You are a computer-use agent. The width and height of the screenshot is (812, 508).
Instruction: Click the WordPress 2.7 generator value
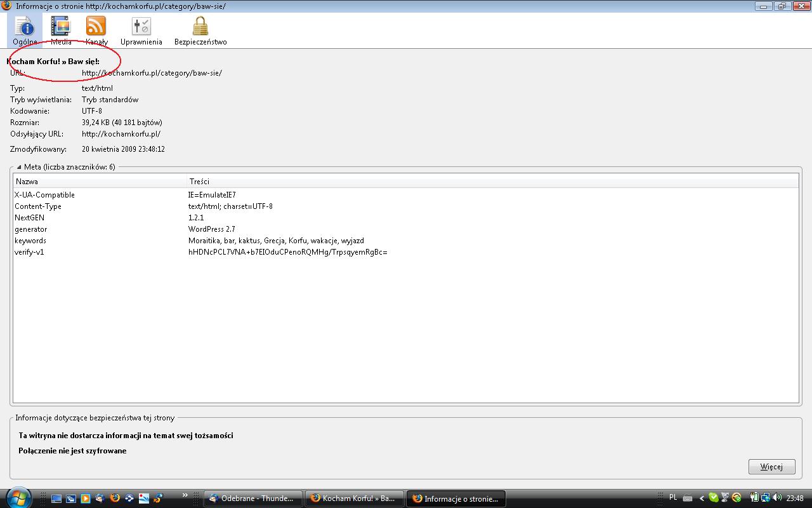pos(212,229)
